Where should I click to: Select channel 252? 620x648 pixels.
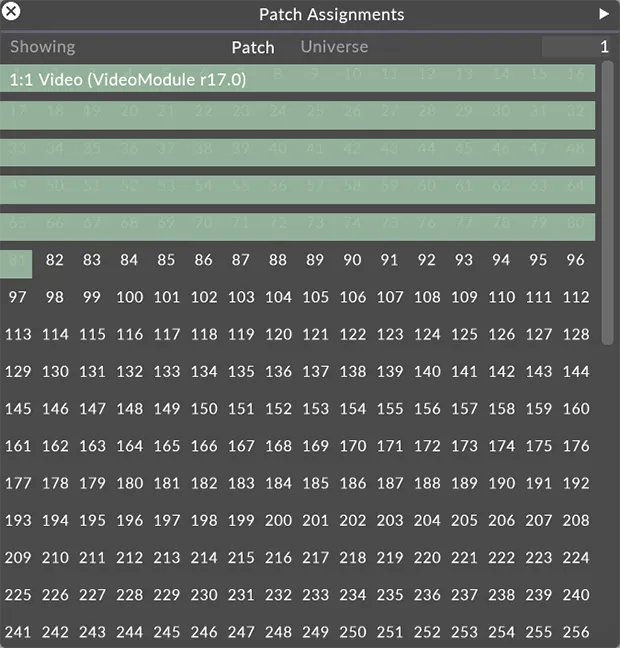[427, 632]
